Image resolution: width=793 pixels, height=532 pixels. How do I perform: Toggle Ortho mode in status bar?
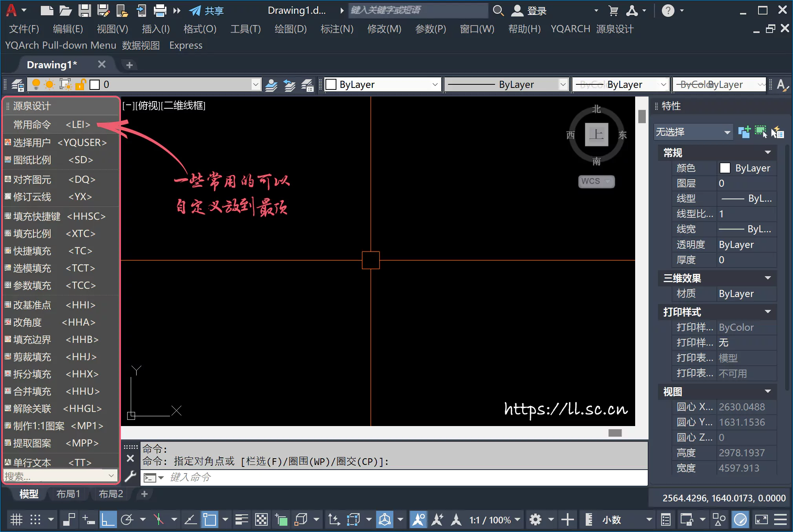108,520
